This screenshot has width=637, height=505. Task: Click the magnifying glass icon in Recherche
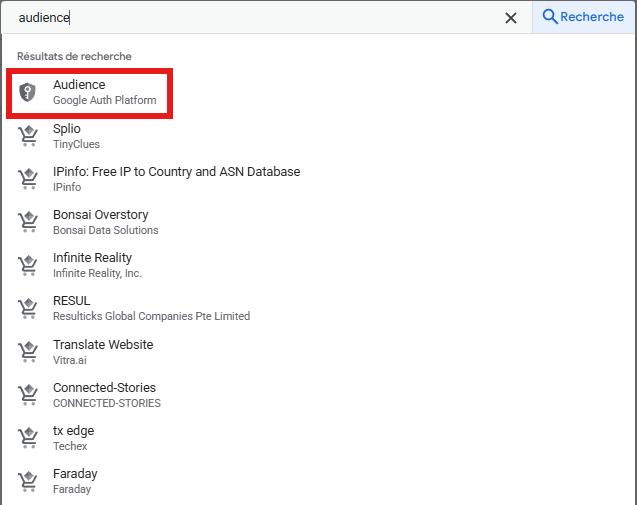(550, 17)
